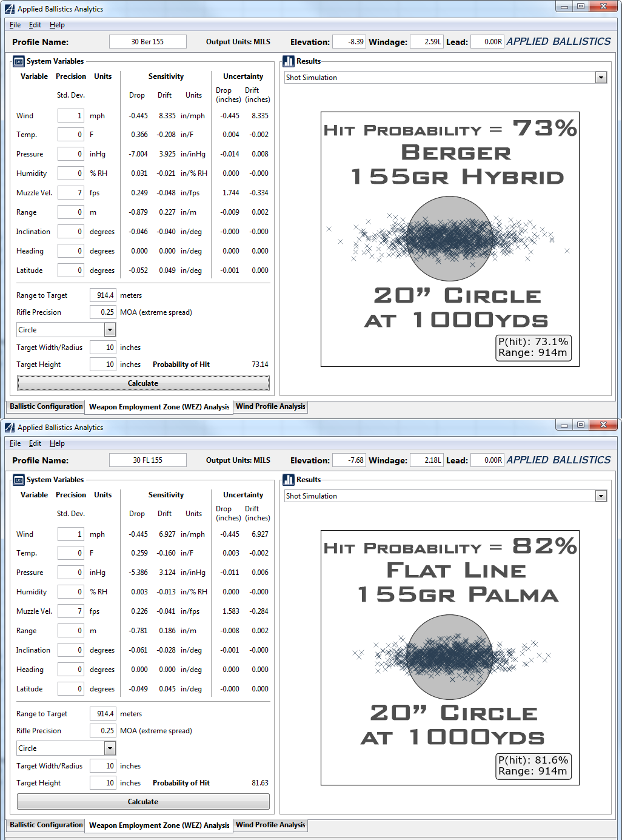Open File menu in the 30 Ber 155 window
Screen dimensions: 622x840
(15, 25)
